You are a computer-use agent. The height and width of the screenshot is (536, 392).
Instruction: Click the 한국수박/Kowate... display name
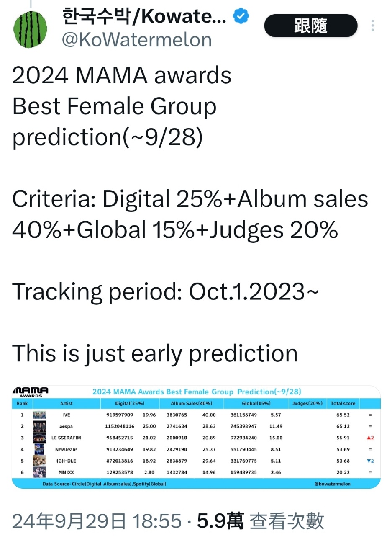(144, 17)
